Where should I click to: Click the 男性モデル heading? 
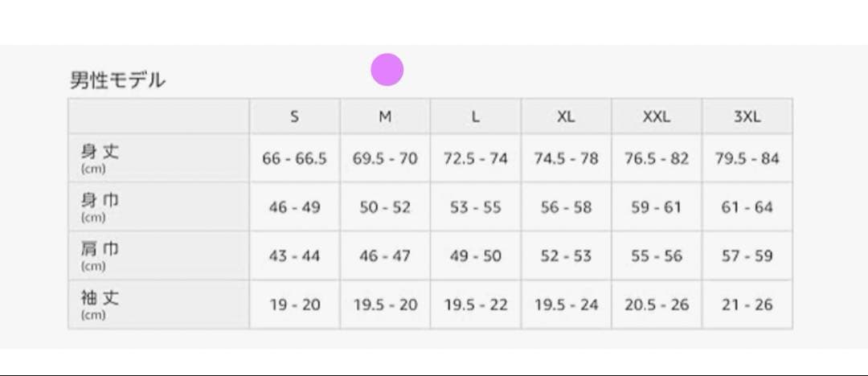click(x=117, y=80)
